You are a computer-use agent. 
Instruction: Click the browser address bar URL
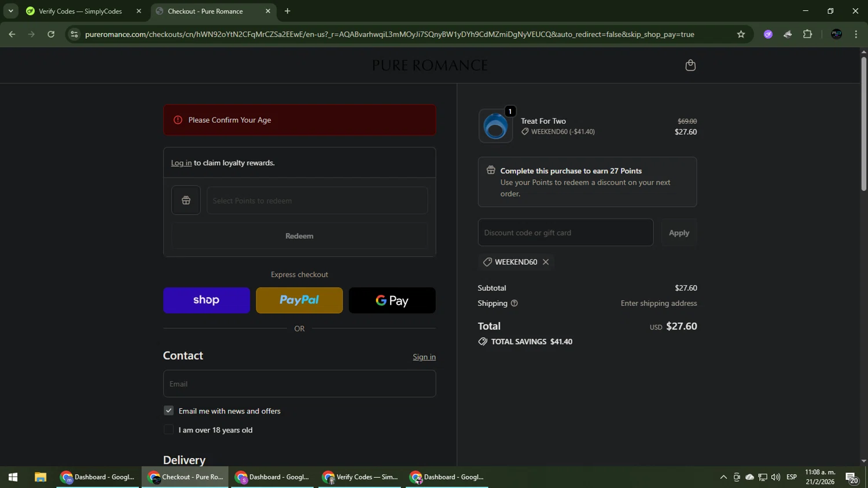coord(389,34)
